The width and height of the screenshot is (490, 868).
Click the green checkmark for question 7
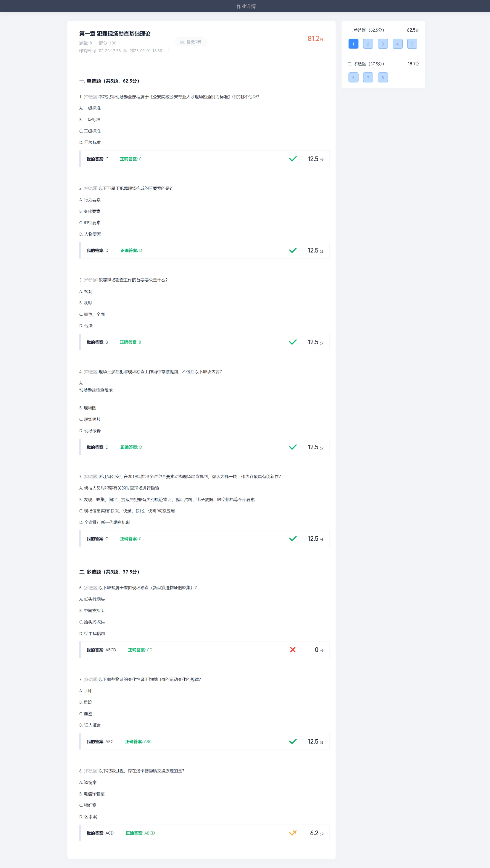(x=293, y=741)
